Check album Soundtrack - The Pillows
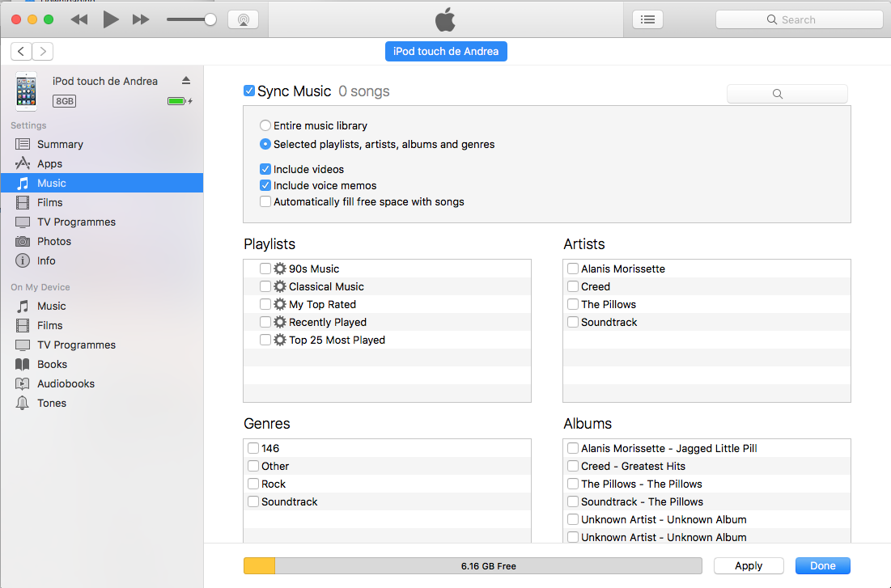 (x=573, y=501)
